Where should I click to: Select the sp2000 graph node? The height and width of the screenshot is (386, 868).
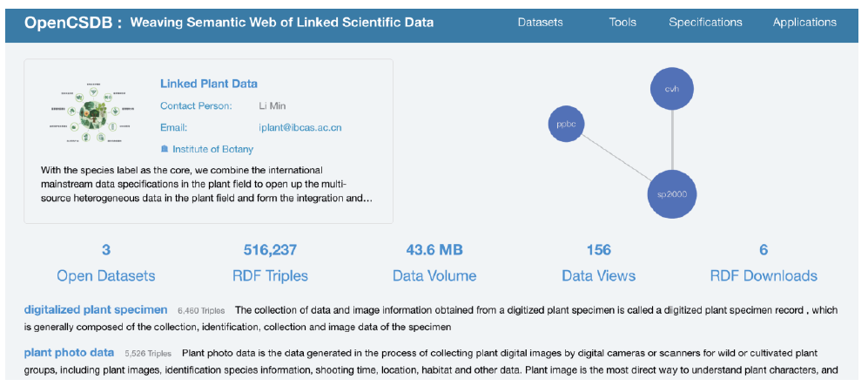tap(672, 194)
